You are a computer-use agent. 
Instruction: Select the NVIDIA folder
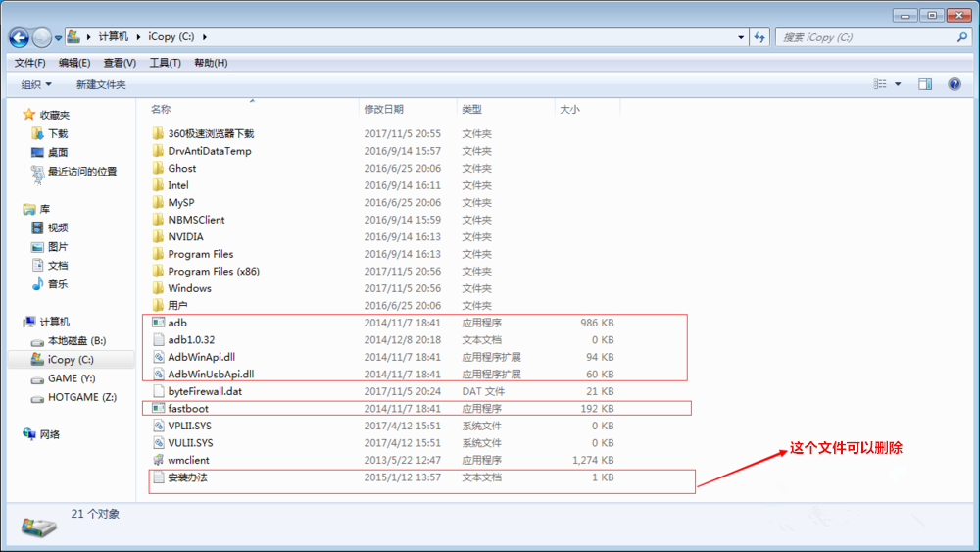185,237
